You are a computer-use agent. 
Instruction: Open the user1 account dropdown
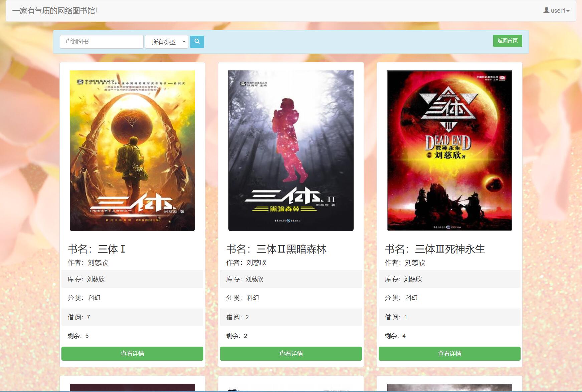(556, 11)
